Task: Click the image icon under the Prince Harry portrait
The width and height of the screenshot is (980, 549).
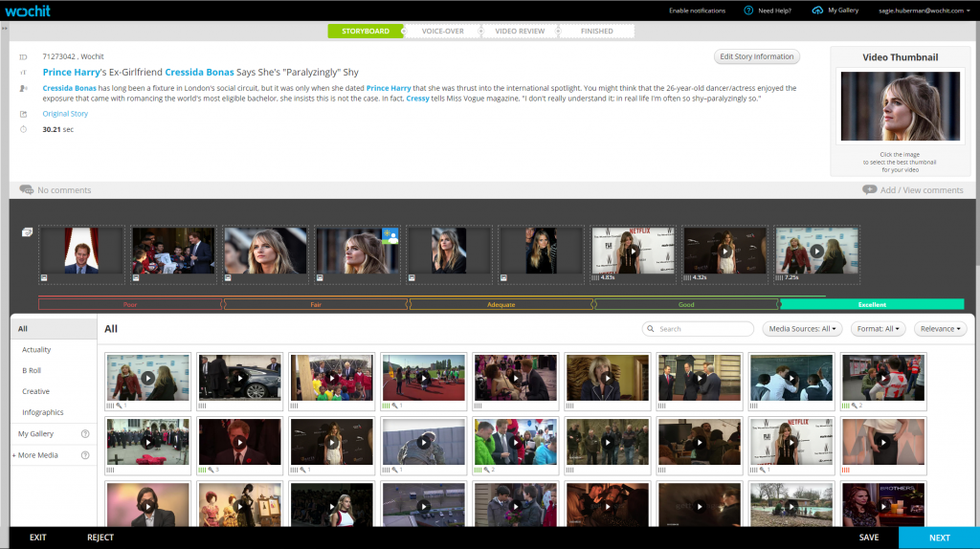Action: [x=44, y=278]
